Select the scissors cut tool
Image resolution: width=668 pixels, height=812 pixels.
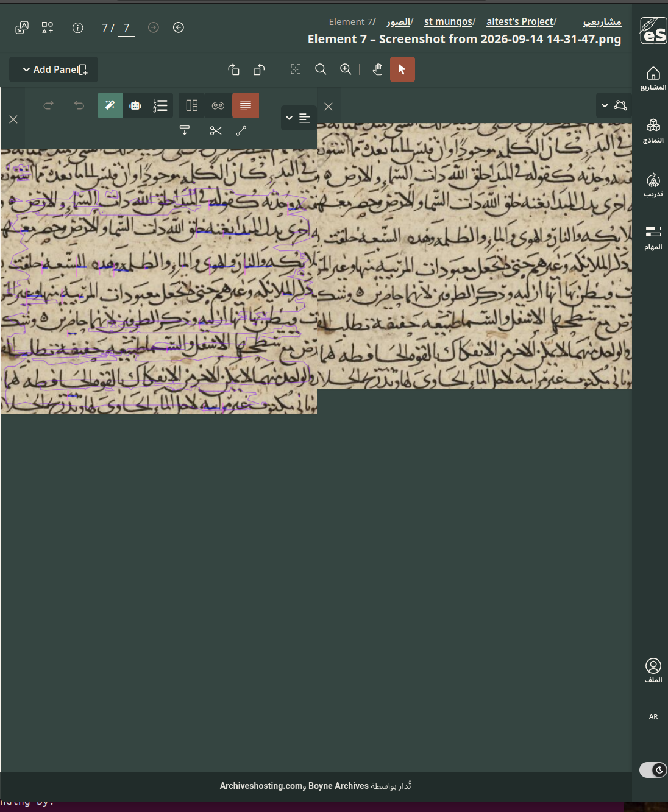tap(216, 130)
